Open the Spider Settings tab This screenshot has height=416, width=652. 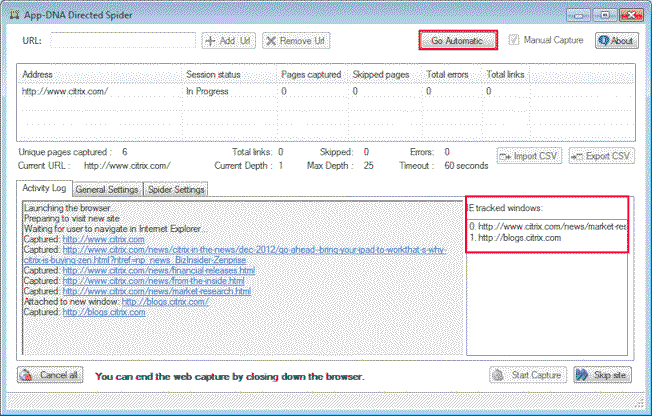176,189
